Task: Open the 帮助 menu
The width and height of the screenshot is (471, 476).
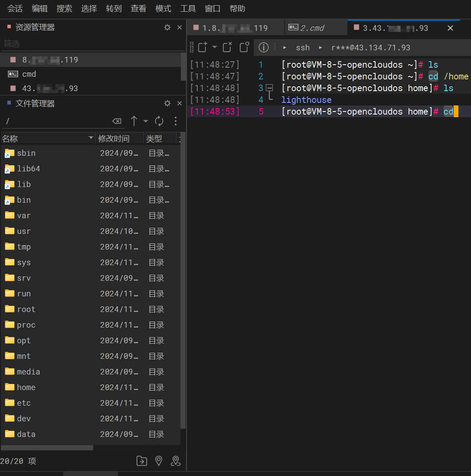Action: (237, 9)
